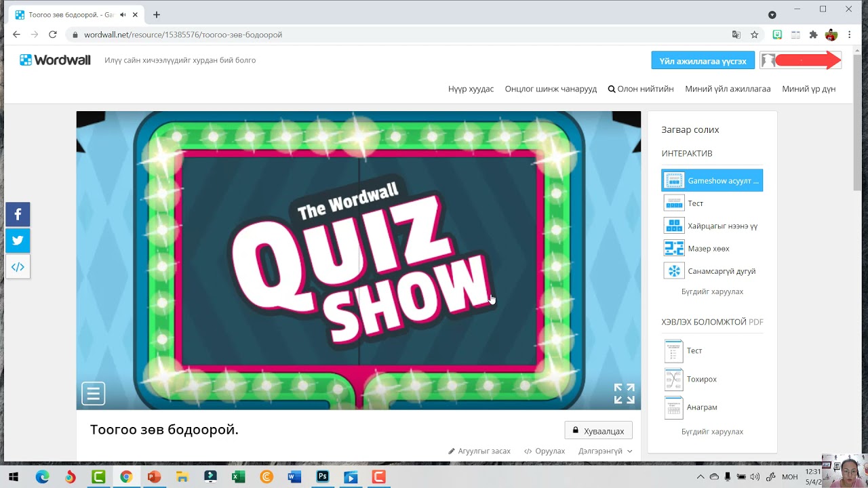
Task: Close the current browser tab
Action: 135,15
